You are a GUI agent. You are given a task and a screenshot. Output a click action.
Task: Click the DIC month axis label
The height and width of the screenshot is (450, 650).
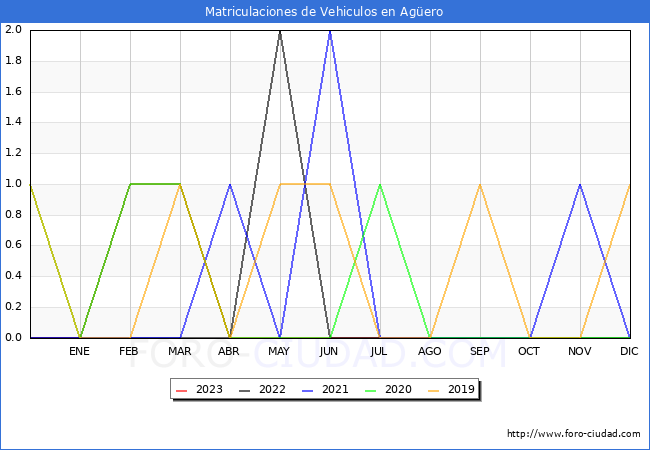[629, 351]
